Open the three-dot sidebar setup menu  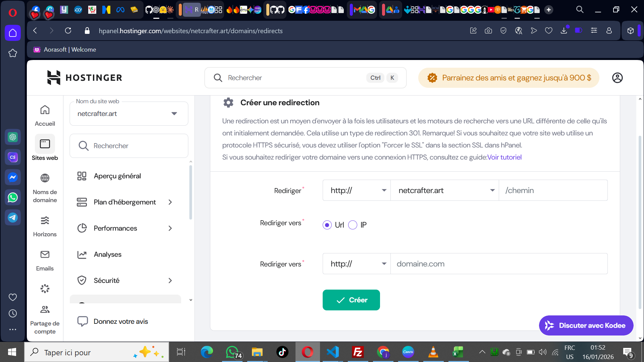tap(13, 329)
